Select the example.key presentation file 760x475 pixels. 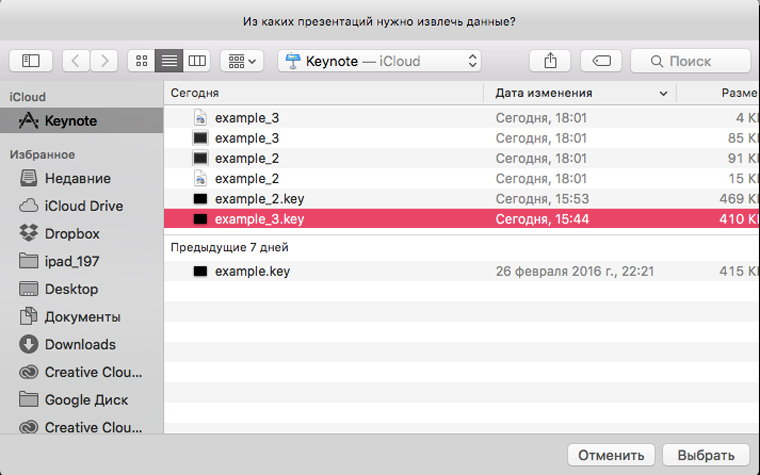pyautogui.click(x=252, y=271)
